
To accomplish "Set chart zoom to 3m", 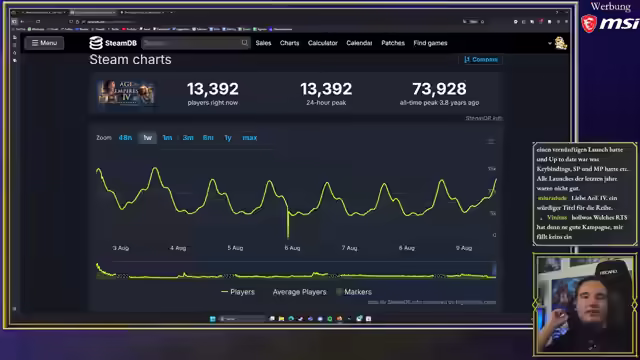I will pyautogui.click(x=188, y=138).
